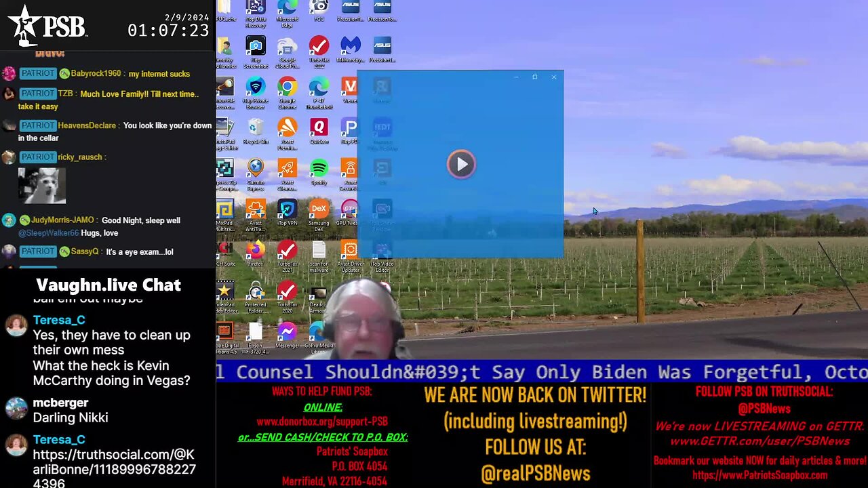Screen dimensions: 868x488
Task: Open the iTop Data Recovery desktop icon
Action: pos(256,12)
